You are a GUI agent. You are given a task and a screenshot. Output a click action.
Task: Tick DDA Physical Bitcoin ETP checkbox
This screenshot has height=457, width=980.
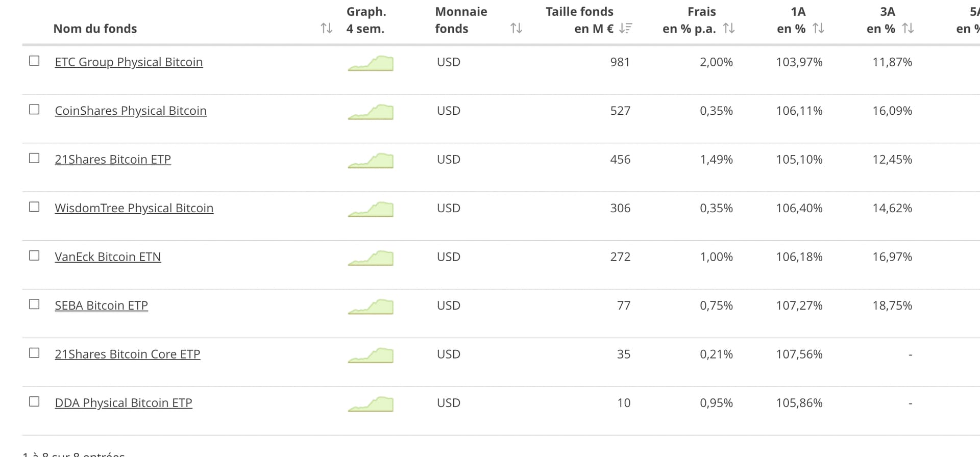coord(34,401)
